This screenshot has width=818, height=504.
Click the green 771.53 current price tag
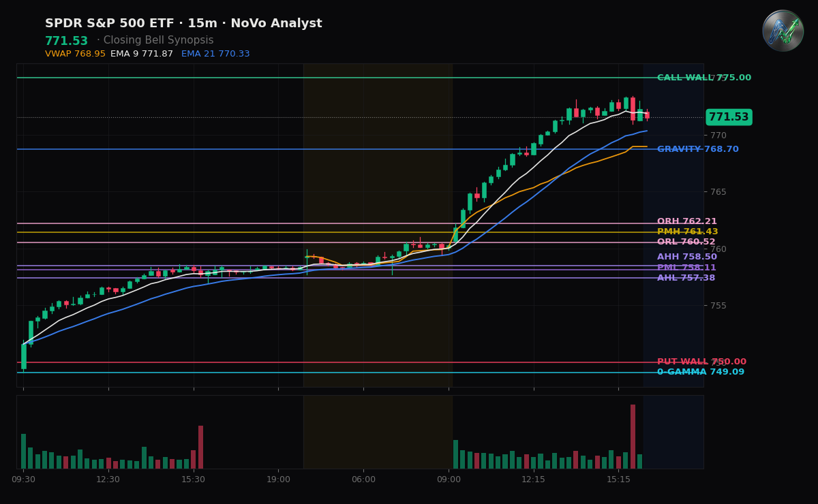pyautogui.click(x=729, y=117)
